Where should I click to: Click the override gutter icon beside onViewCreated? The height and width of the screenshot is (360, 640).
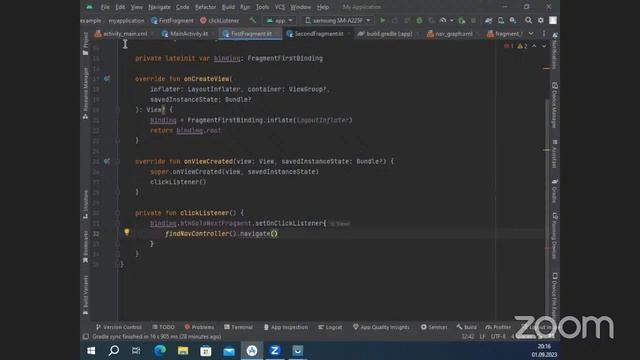(x=107, y=161)
